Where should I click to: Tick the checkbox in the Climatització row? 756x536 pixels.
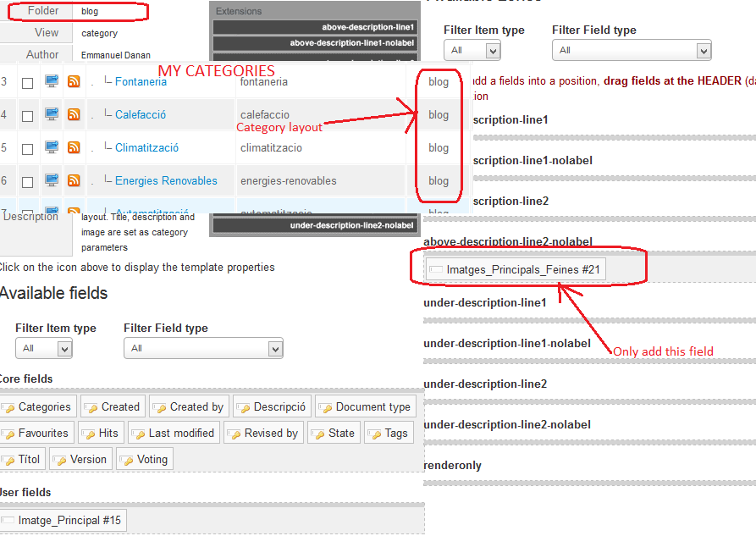pos(27,149)
